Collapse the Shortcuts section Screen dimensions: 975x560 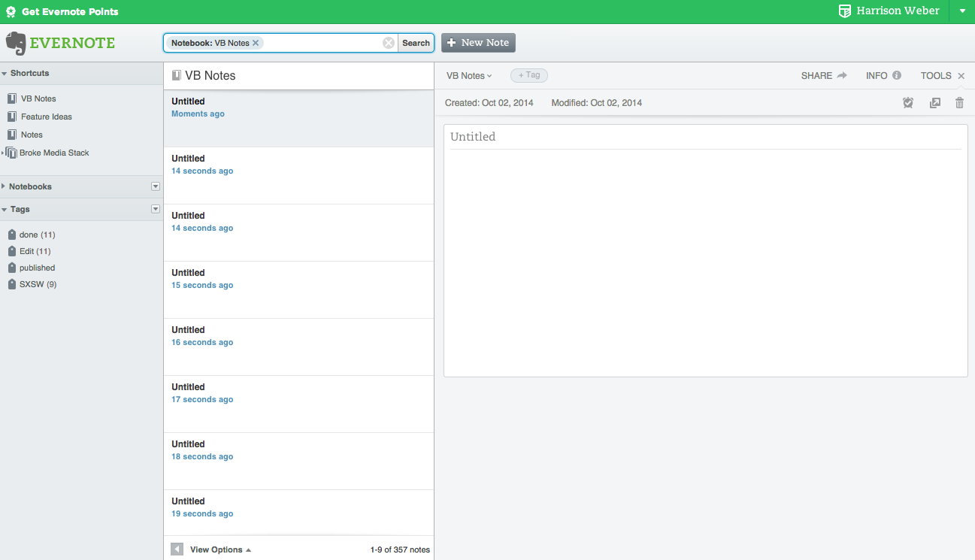tap(4, 74)
